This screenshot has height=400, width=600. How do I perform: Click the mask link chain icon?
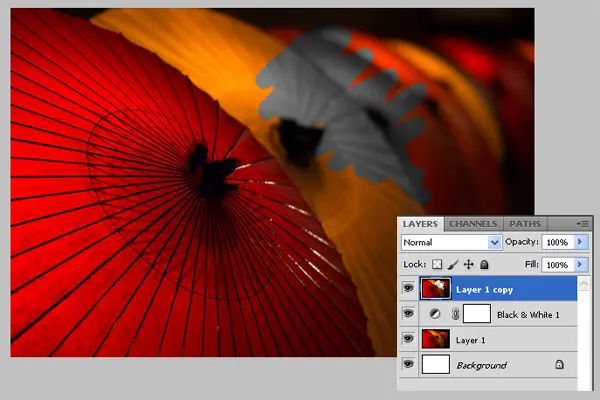point(455,314)
